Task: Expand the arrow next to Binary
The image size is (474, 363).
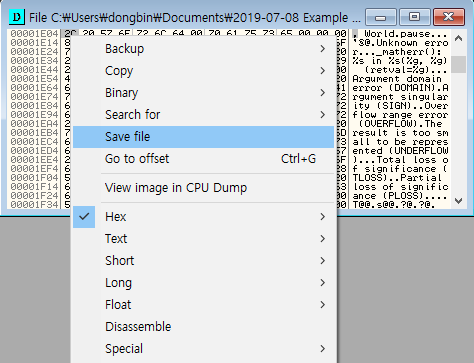Action: (322, 93)
